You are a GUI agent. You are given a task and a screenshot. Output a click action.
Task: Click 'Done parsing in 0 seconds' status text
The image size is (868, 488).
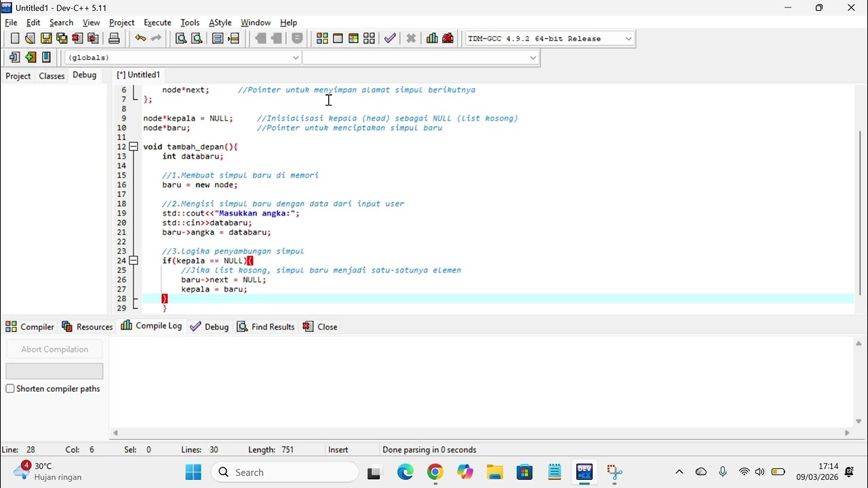pyautogui.click(x=429, y=449)
